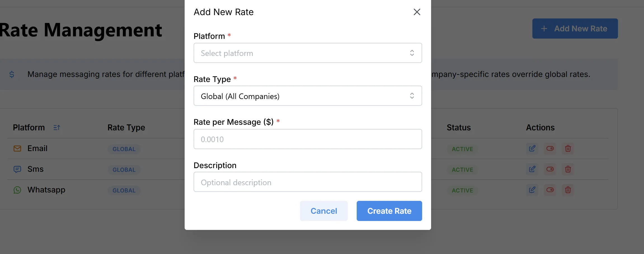Screen dimensions: 644x254
Task: Edit the Whatsapp global rate
Action: coord(532,190)
